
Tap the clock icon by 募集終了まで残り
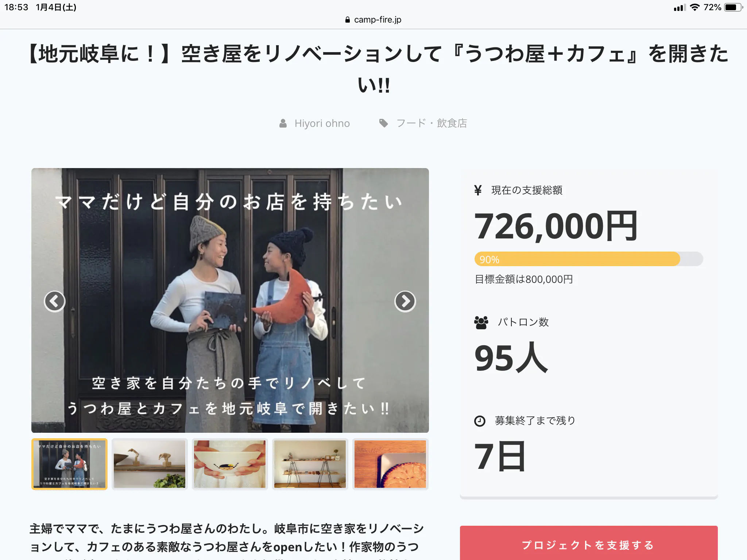(x=480, y=421)
